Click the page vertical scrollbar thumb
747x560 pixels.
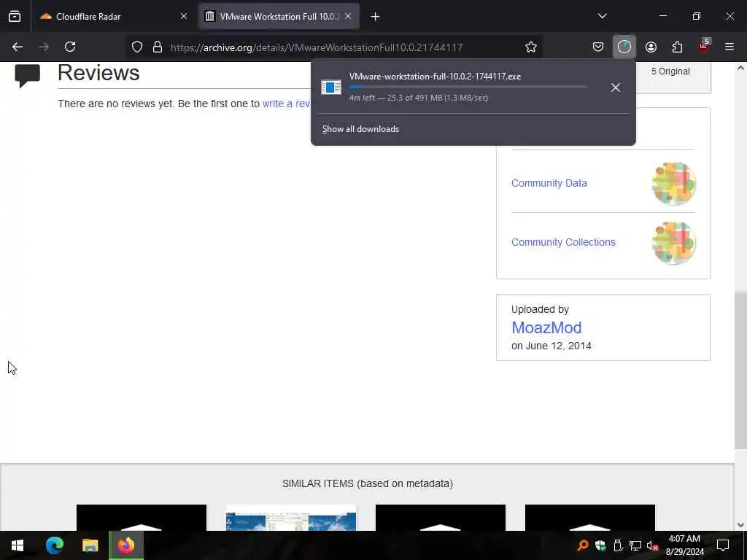(740, 370)
